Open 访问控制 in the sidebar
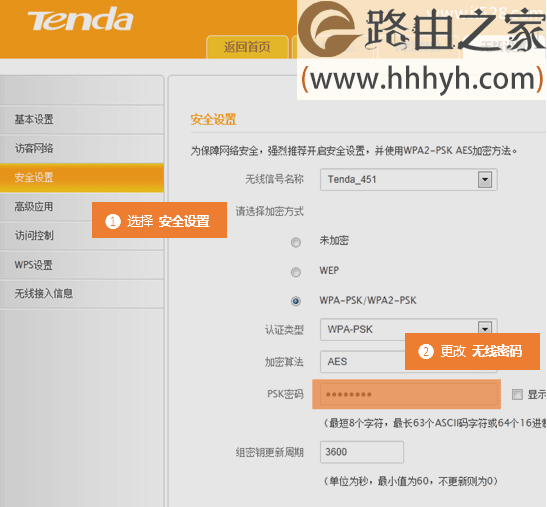Screen dimensions: 547x507 click(x=46, y=236)
